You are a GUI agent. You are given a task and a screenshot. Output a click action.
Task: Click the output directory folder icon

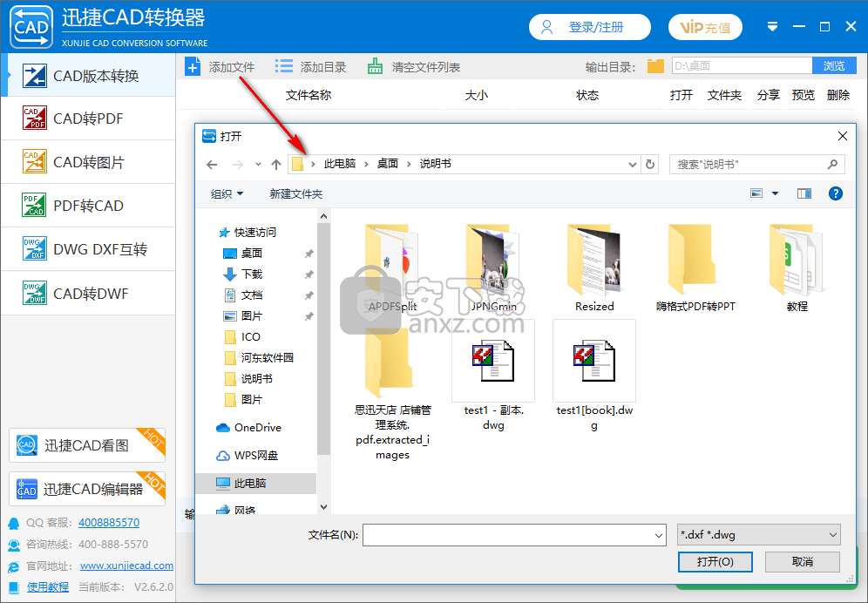coord(655,66)
